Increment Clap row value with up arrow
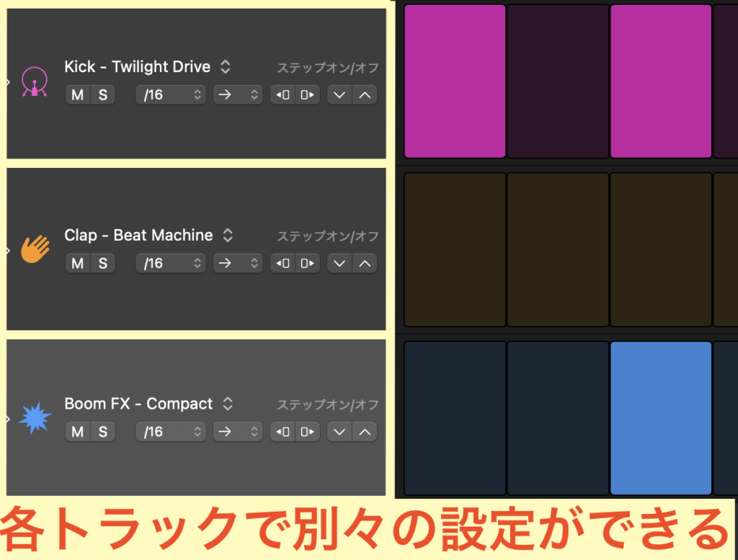The height and width of the screenshot is (560, 738). (365, 264)
